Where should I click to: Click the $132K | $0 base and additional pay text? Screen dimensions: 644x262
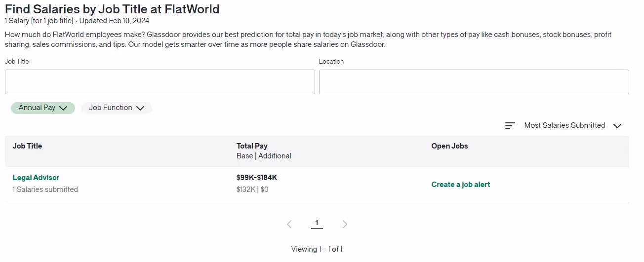tap(252, 189)
